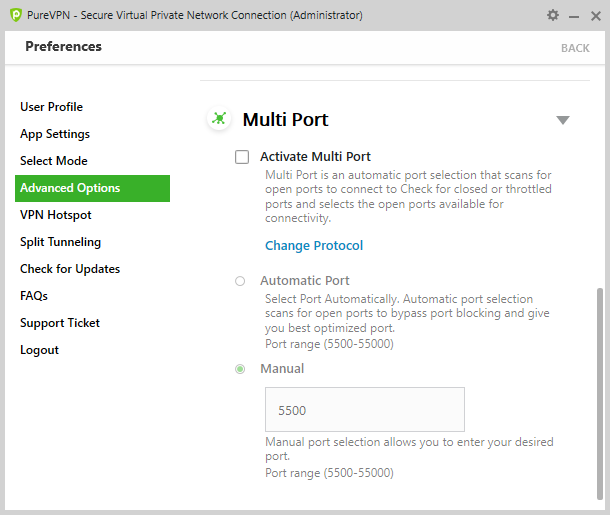
Task: Click the Change Protocol link
Action: 314,246
